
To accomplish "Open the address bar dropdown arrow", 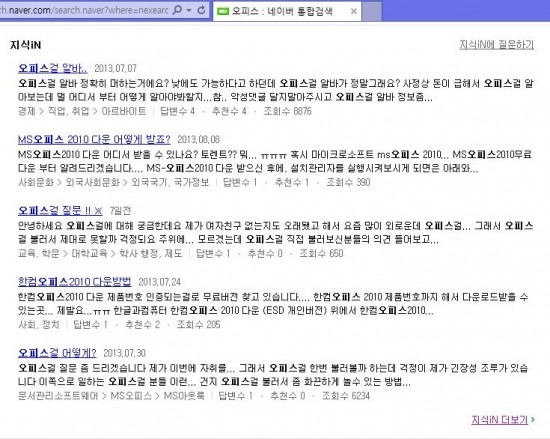I will [189, 11].
